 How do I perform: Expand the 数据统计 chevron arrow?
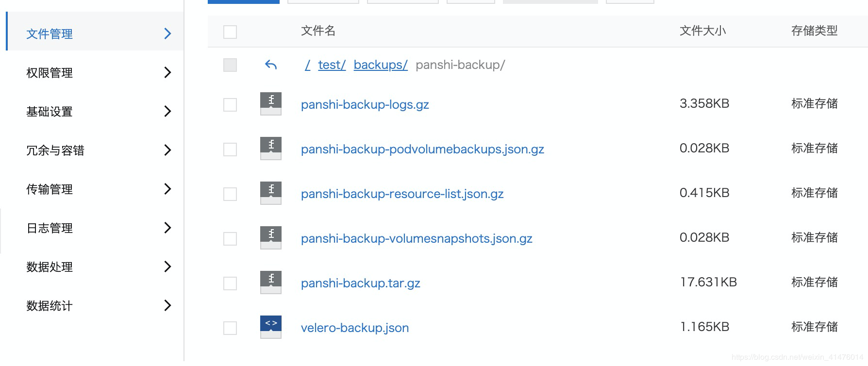[167, 305]
